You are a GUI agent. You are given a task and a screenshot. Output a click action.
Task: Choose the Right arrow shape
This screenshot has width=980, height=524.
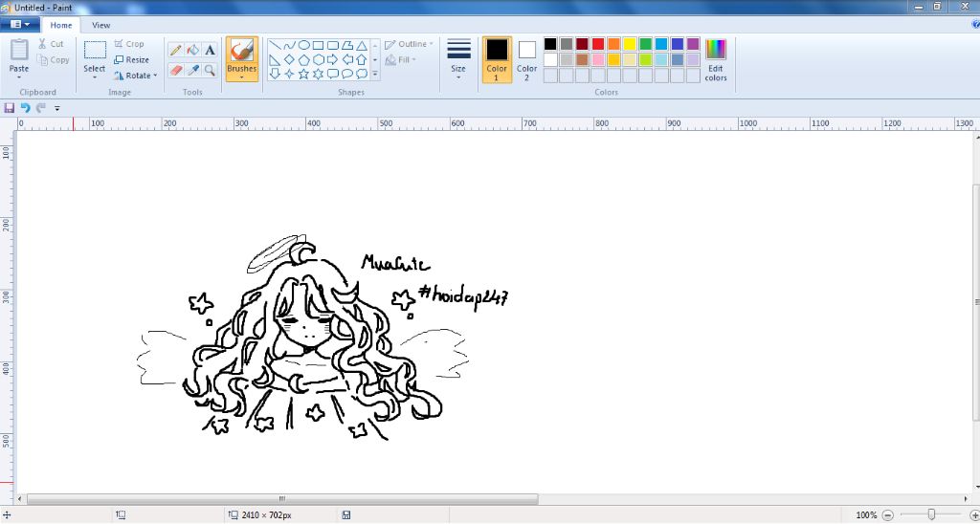(332, 59)
